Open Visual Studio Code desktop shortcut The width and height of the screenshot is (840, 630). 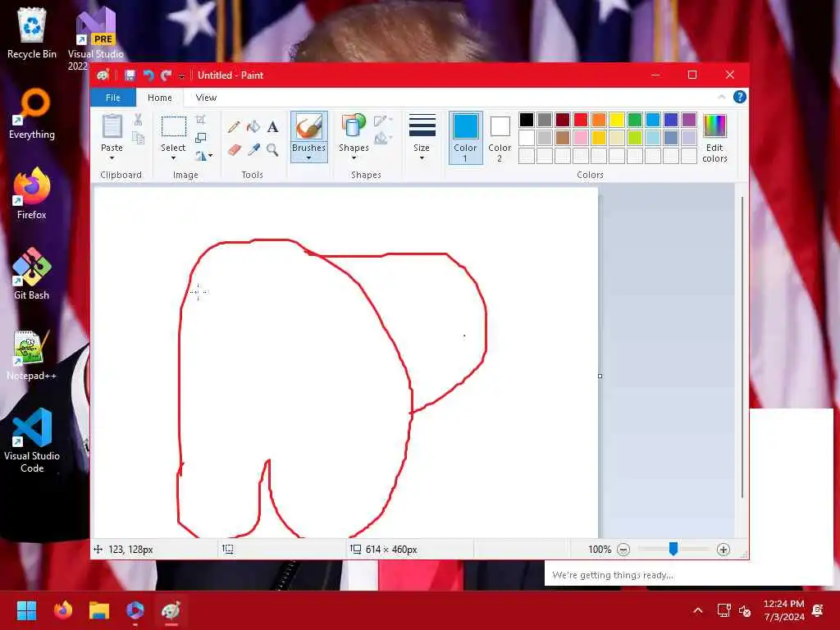32,441
